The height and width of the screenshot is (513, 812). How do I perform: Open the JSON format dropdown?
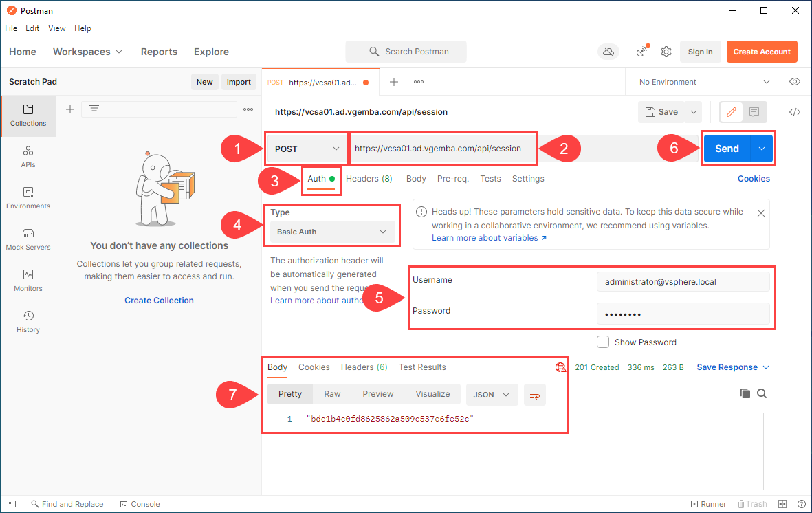(x=492, y=395)
